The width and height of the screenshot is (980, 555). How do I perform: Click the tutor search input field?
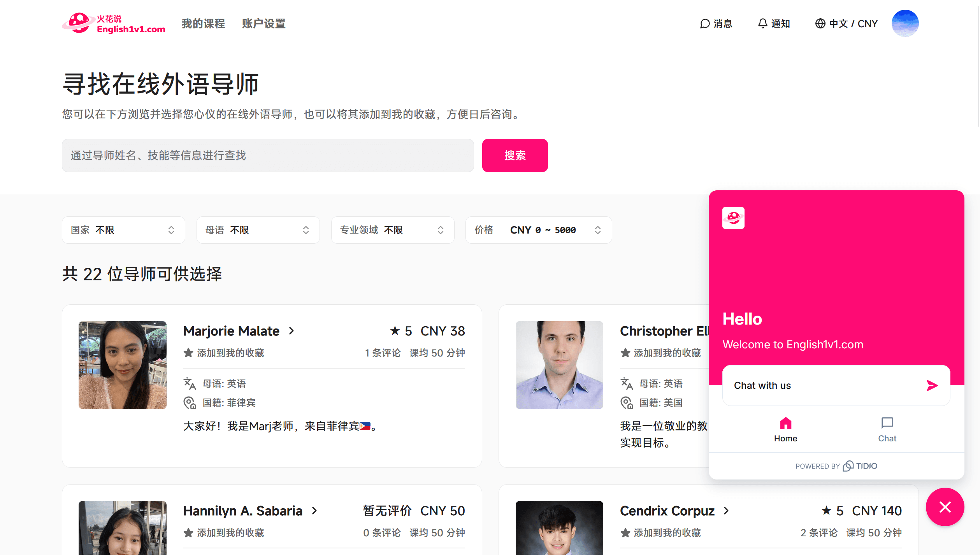267,155
